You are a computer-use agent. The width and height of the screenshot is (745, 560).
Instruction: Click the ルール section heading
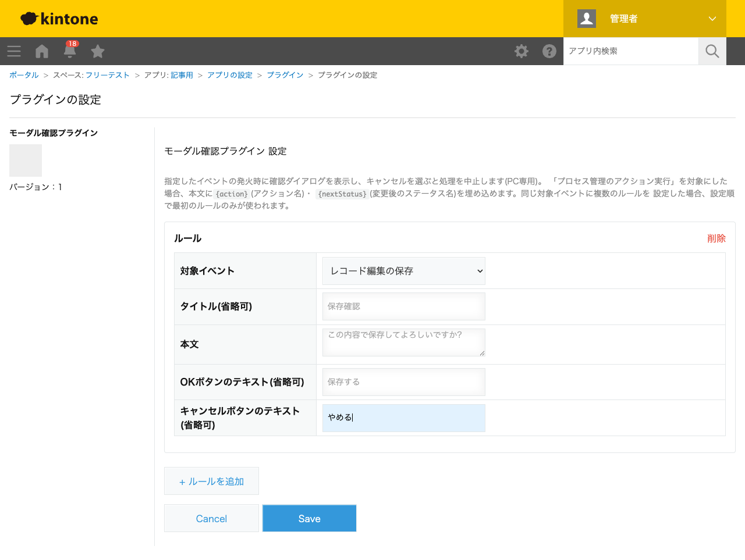[188, 238]
